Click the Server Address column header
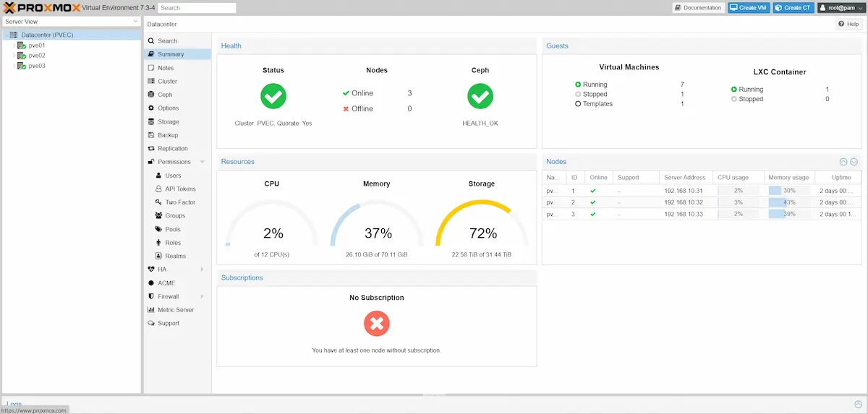 [x=685, y=177]
